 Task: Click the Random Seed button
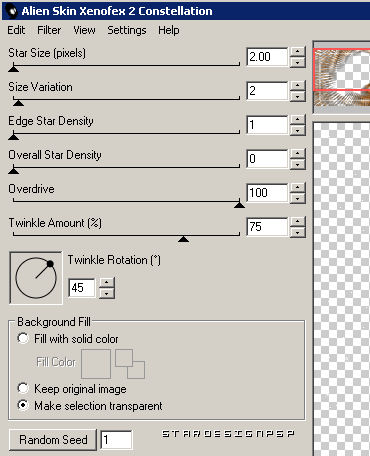click(53, 440)
